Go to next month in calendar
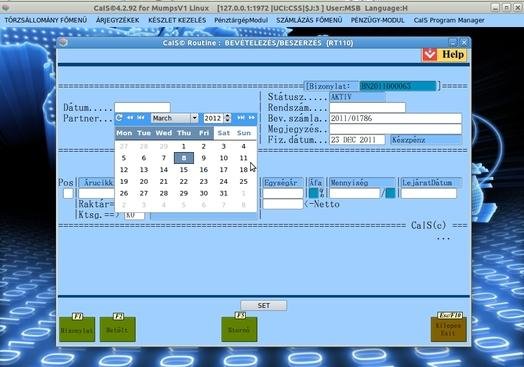 (x=241, y=118)
